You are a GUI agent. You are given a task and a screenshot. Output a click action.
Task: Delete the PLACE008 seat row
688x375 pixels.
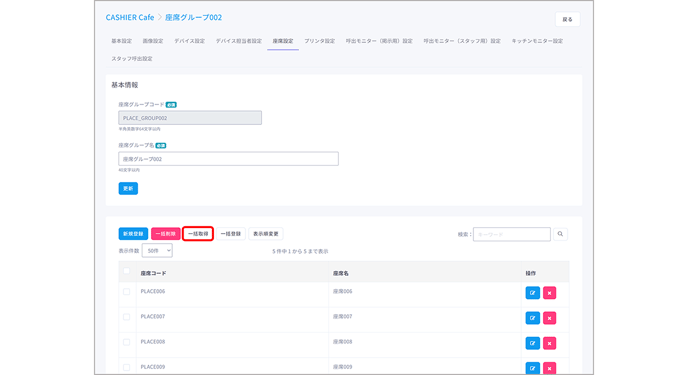[549, 343]
